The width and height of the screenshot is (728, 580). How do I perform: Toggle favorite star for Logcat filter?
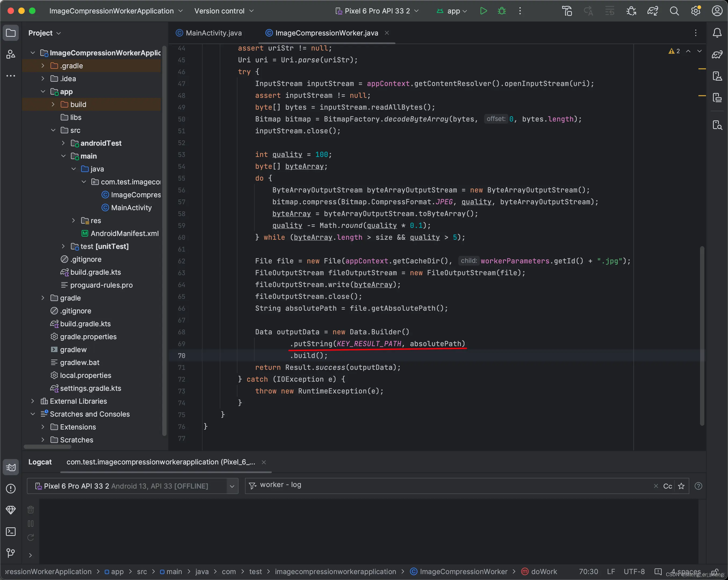(x=681, y=486)
